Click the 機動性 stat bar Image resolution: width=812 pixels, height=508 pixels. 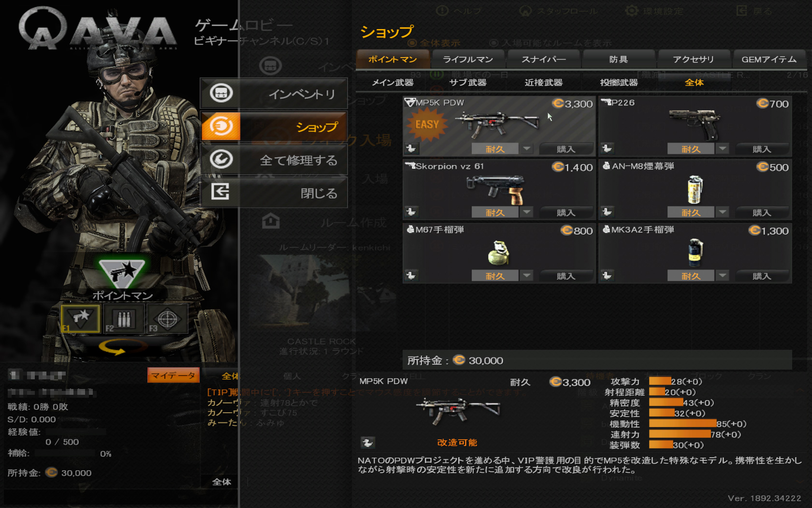(682, 424)
